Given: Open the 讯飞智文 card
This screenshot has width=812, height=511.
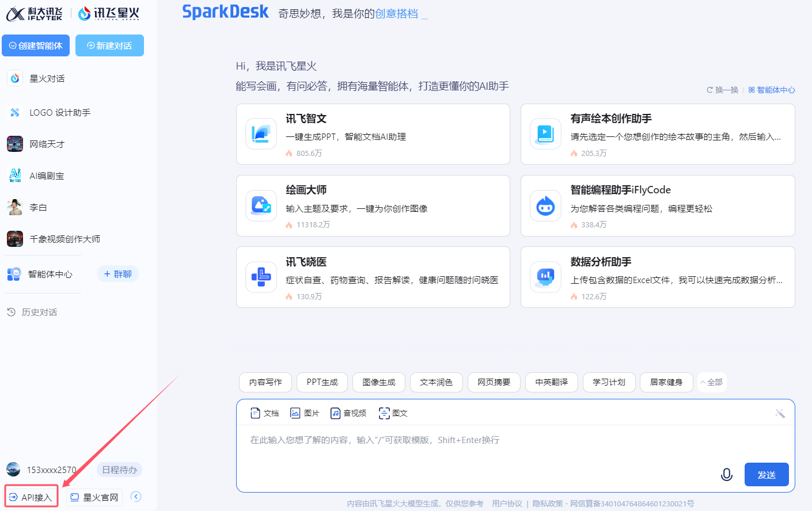Looking at the screenshot, I should [x=373, y=134].
